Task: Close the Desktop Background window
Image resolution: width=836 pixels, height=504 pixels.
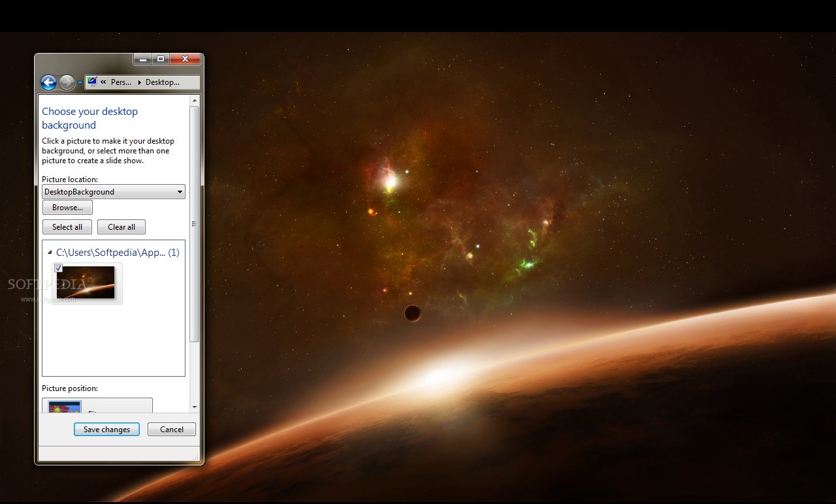Action: [x=185, y=59]
